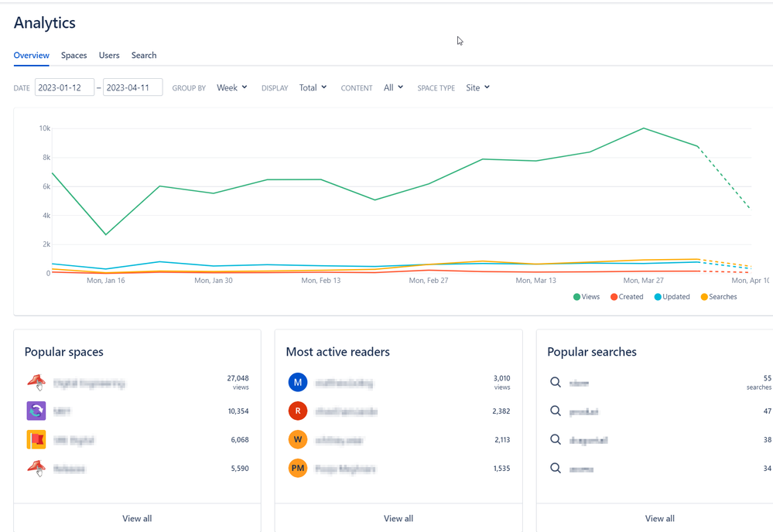Click the red R reader avatar
The width and height of the screenshot is (773, 532).
298,411
